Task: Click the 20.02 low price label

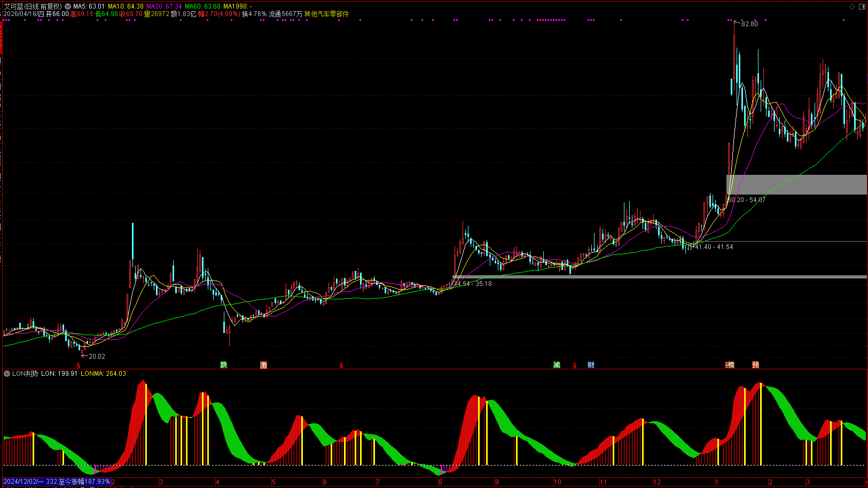Action: pyautogui.click(x=97, y=356)
